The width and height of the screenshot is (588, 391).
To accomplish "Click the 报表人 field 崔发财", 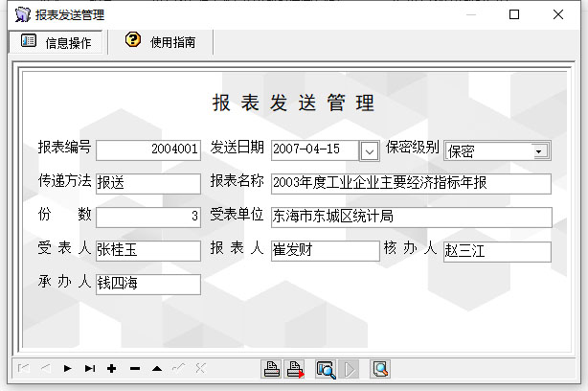I will (x=326, y=251).
